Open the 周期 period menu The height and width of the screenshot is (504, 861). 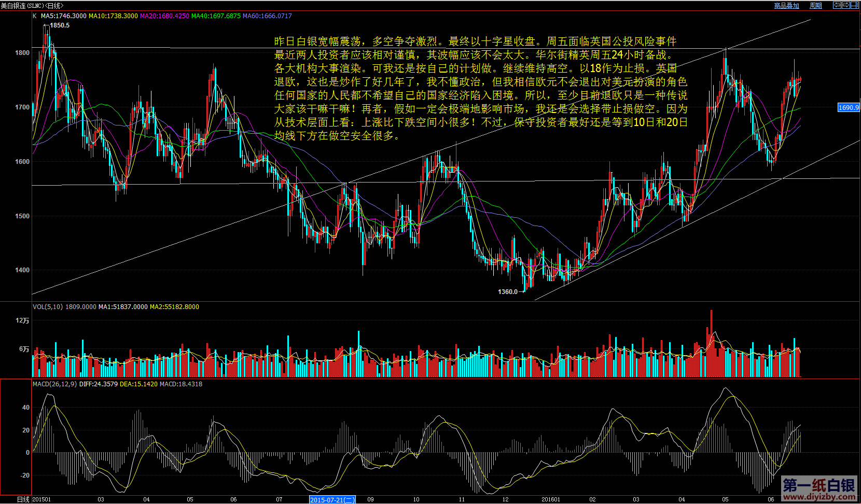[816, 6]
